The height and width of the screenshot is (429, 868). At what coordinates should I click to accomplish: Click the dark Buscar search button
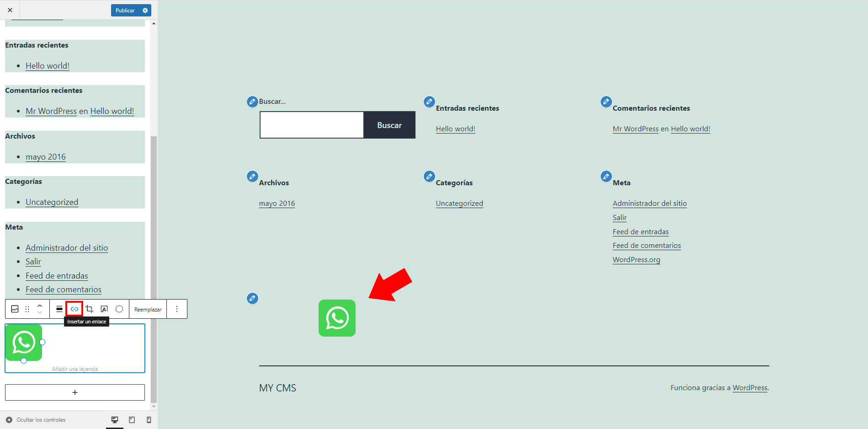(389, 125)
